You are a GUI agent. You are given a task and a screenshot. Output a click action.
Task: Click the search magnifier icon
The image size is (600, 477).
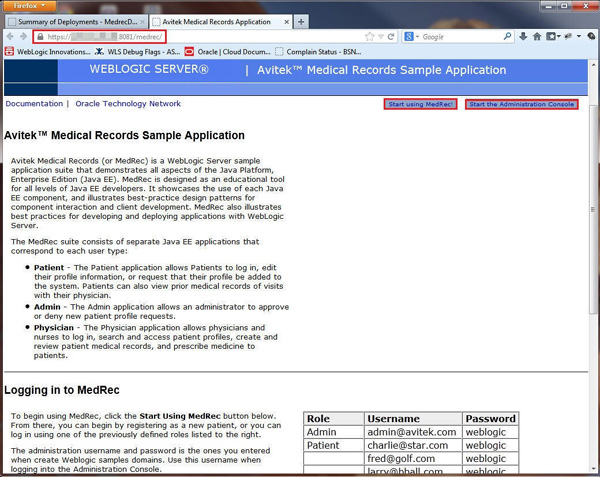click(x=507, y=36)
